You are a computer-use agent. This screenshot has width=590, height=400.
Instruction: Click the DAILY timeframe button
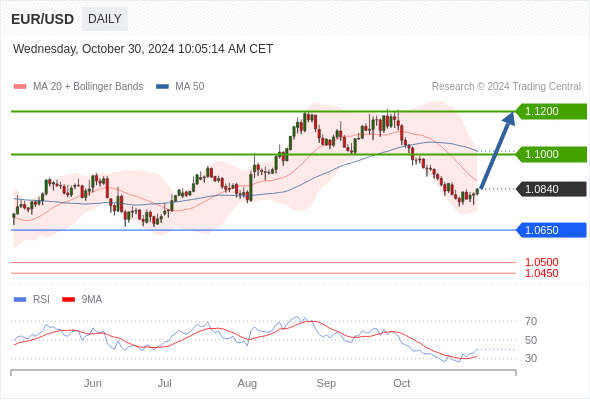click(105, 19)
